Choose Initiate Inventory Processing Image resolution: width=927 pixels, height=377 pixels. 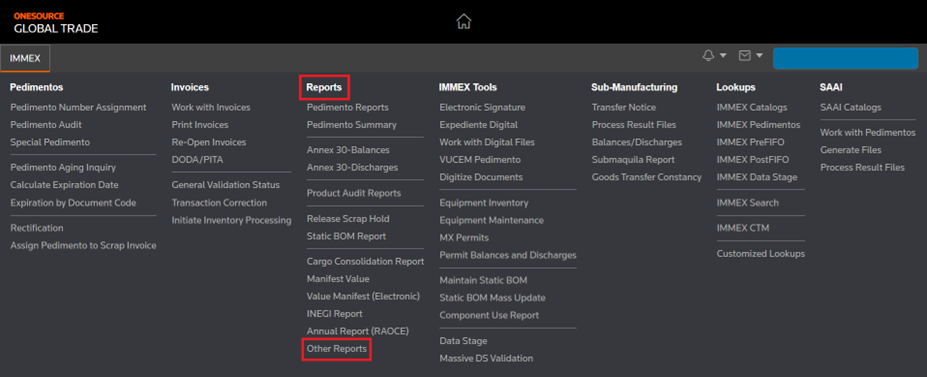pos(232,220)
